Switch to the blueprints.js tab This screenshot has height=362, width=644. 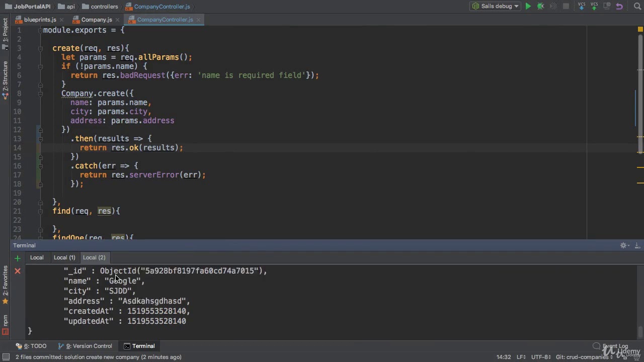(x=40, y=20)
